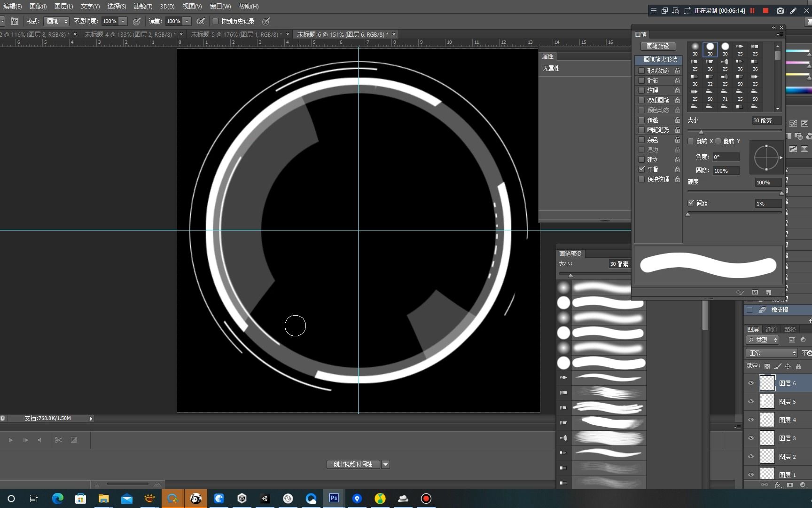Screen dimensions: 812x508
Task: Collapse the Brush panel with double-arrow icon
Action: click(x=774, y=27)
